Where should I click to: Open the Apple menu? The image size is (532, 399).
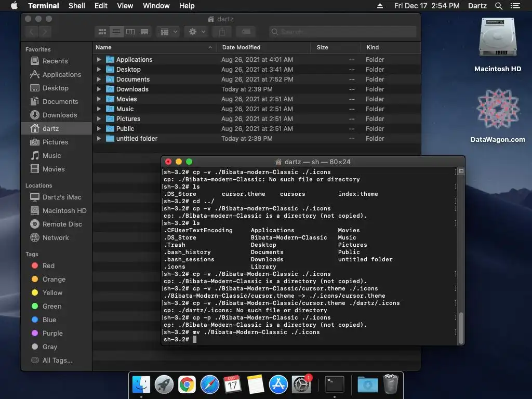(x=14, y=6)
